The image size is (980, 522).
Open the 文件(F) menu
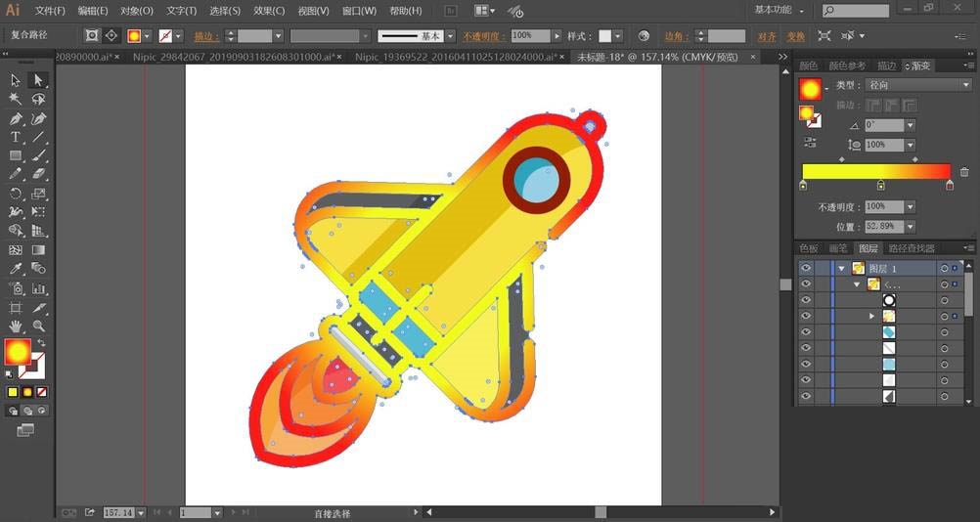point(49,11)
